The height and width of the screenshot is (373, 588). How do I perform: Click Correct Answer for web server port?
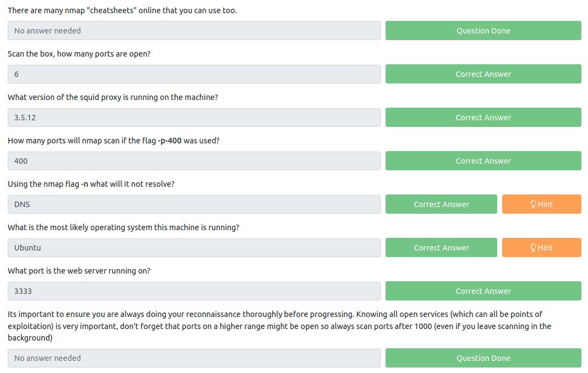[483, 291]
